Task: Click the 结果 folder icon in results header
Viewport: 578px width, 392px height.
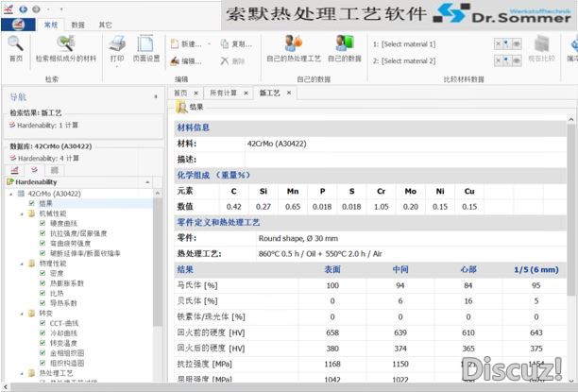Action: 181,107
